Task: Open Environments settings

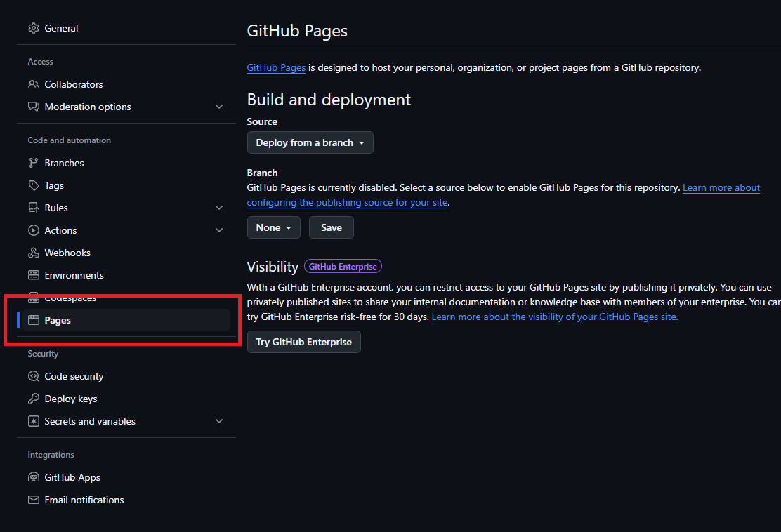Action: pos(126,275)
